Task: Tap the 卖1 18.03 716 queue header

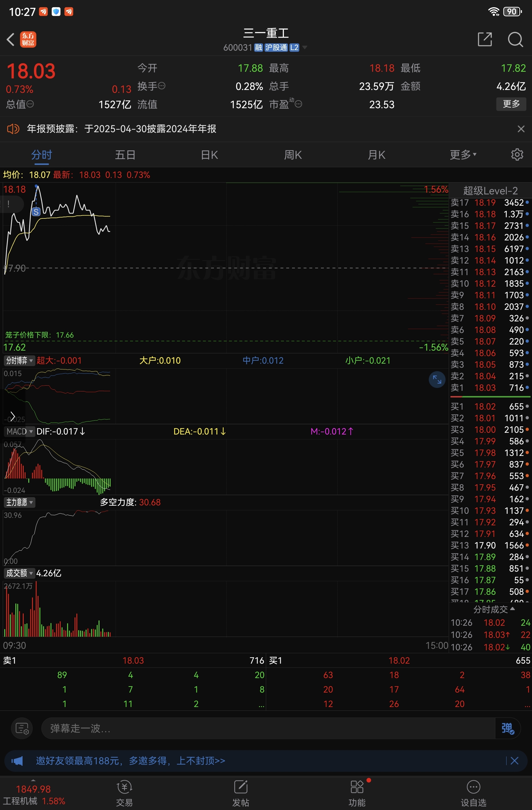Action: point(133,661)
